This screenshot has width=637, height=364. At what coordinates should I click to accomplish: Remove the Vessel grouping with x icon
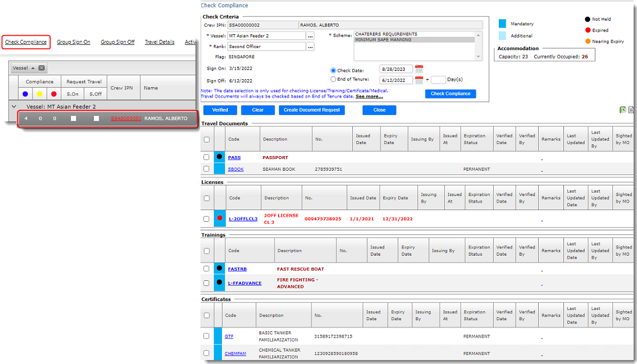[42, 68]
